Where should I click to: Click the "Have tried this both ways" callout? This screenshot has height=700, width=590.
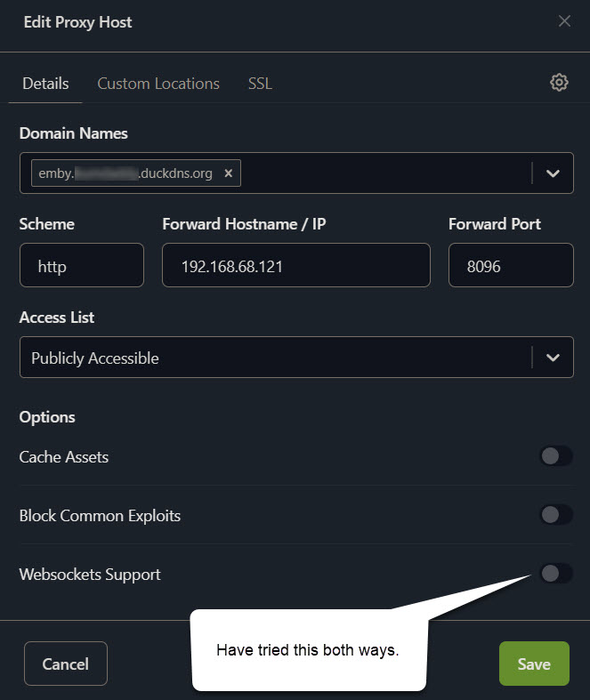pyautogui.click(x=308, y=650)
